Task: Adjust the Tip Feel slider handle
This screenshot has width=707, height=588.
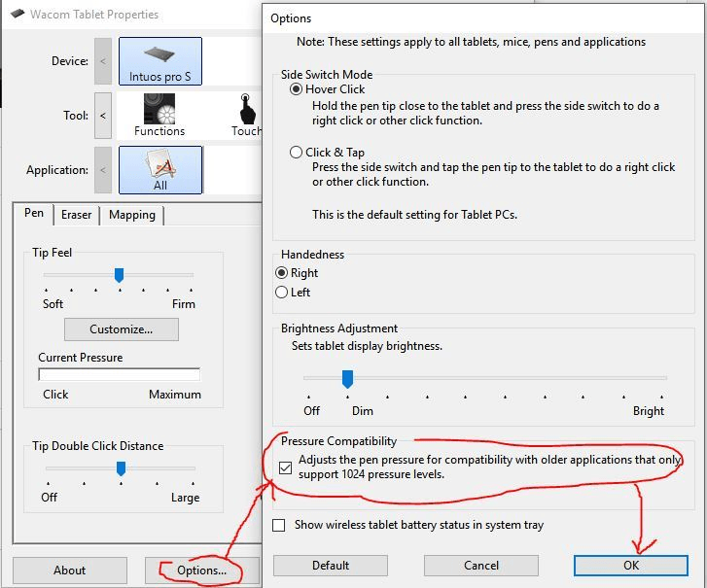Action: (x=119, y=275)
